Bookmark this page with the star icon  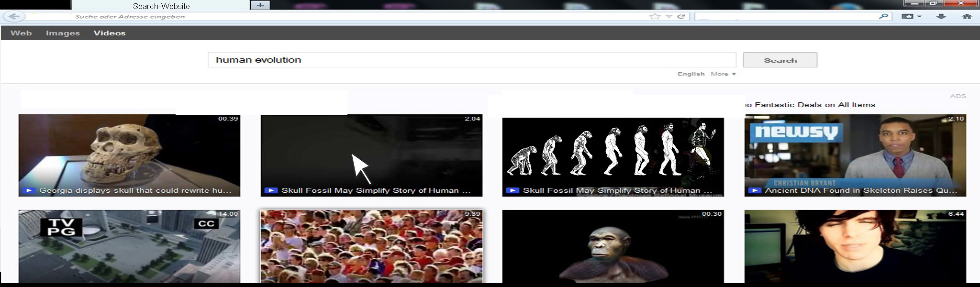[655, 16]
